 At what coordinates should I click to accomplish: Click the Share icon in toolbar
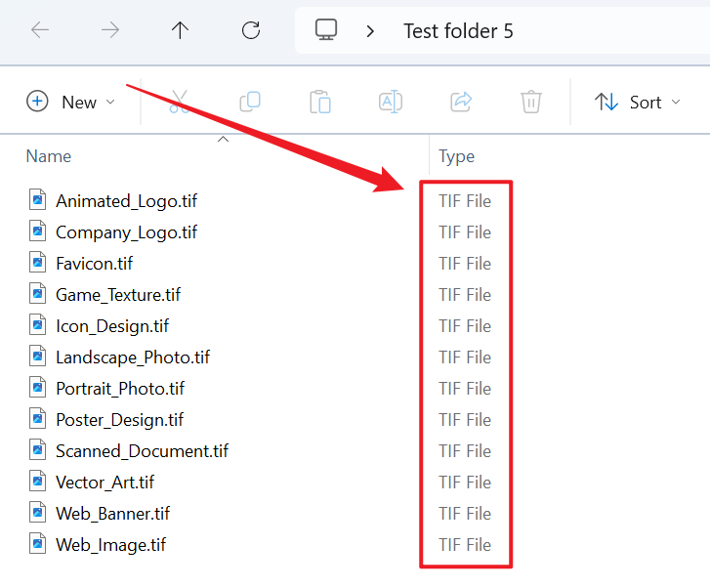tap(461, 102)
